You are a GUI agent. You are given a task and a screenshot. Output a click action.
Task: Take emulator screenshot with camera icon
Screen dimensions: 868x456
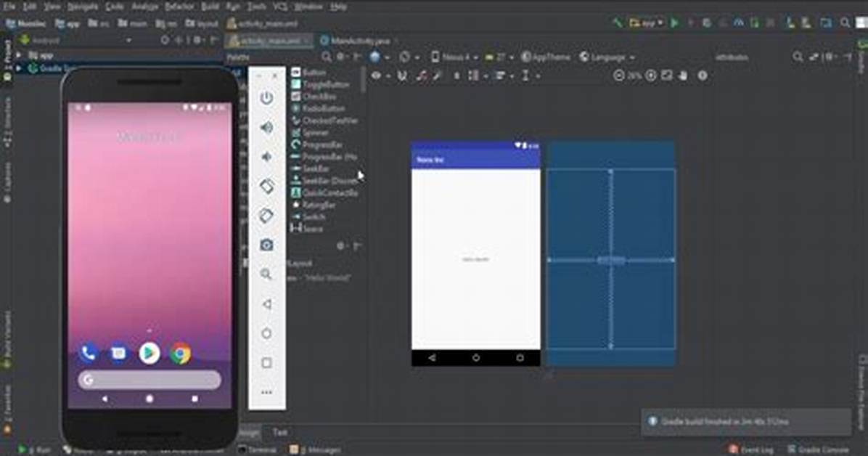click(267, 245)
